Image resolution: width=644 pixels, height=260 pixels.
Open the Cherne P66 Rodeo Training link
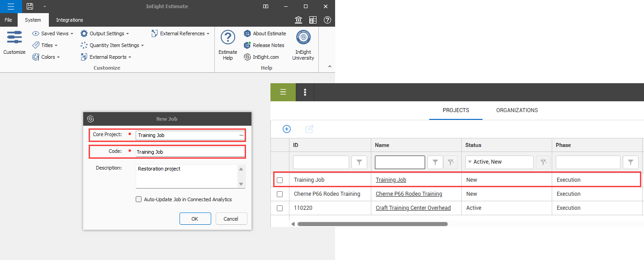point(409,194)
